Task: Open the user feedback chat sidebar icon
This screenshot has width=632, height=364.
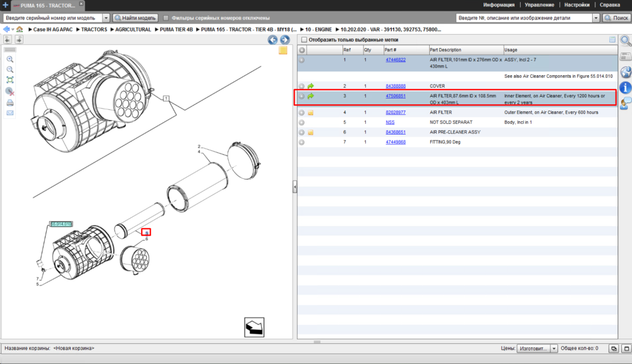Action: [626, 103]
